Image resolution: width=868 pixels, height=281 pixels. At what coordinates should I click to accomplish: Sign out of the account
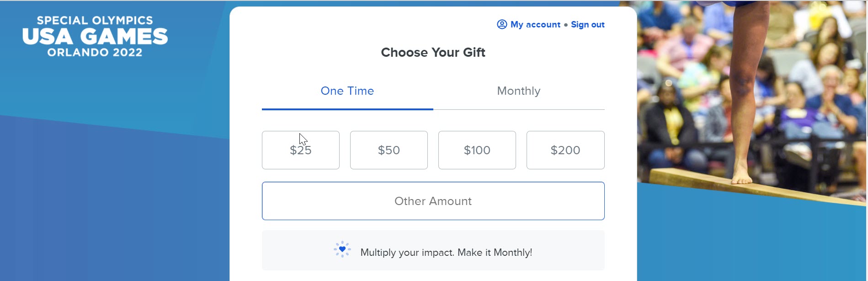587,24
